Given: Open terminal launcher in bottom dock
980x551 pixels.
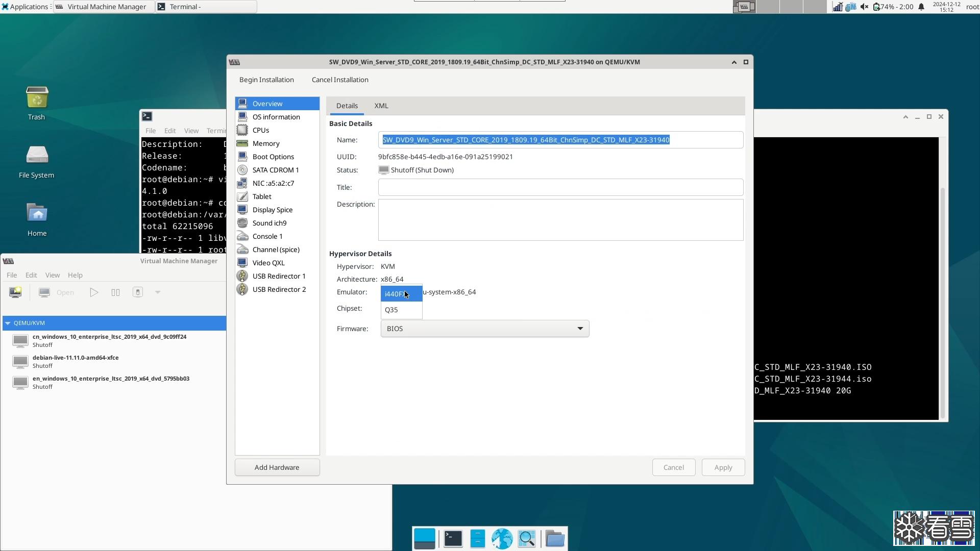Looking at the screenshot, I should [x=453, y=539].
